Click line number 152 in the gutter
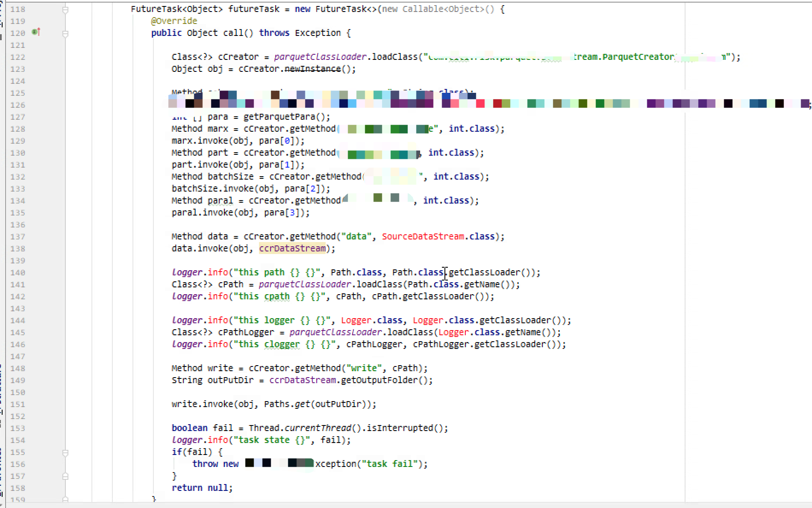This screenshot has height=508, width=812. [18, 416]
